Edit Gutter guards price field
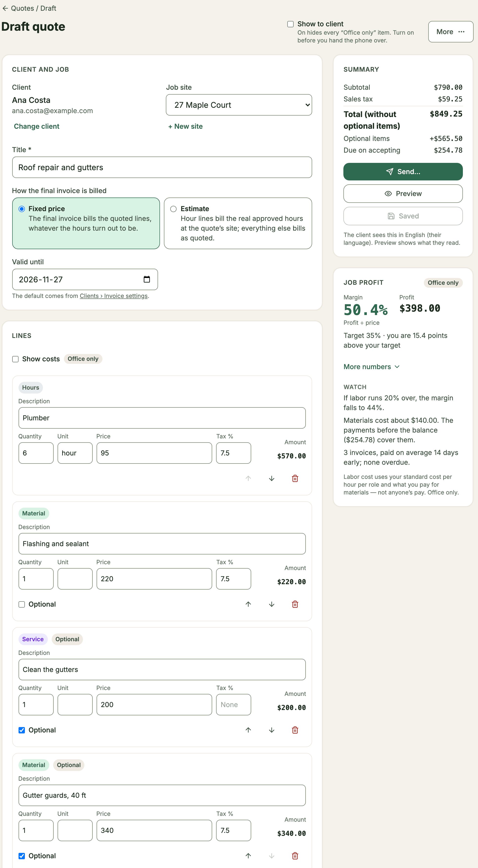This screenshot has width=478, height=868. coord(154,830)
